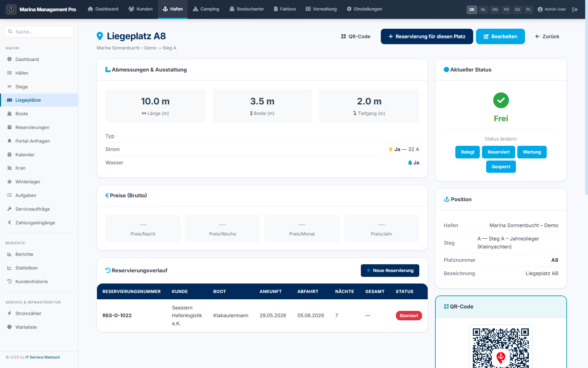Image resolution: width=588 pixels, height=368 pixels.
Task: Click the Kundenhistorie history icon
Action: [x=9, y=281]
